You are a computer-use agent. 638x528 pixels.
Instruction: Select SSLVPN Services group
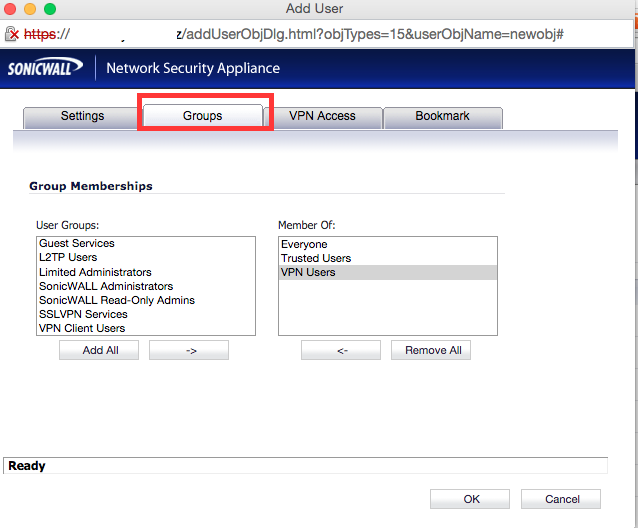point(146,314)
